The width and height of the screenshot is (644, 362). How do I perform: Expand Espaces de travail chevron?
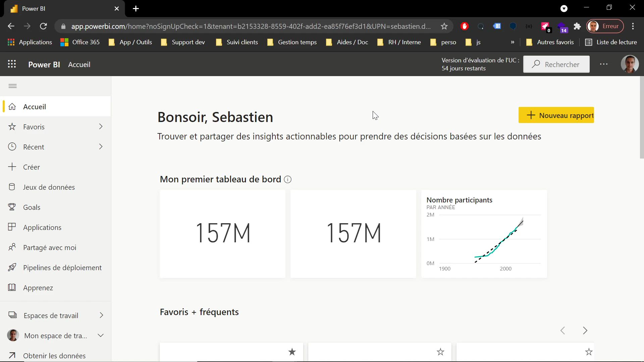click(101, 315)
